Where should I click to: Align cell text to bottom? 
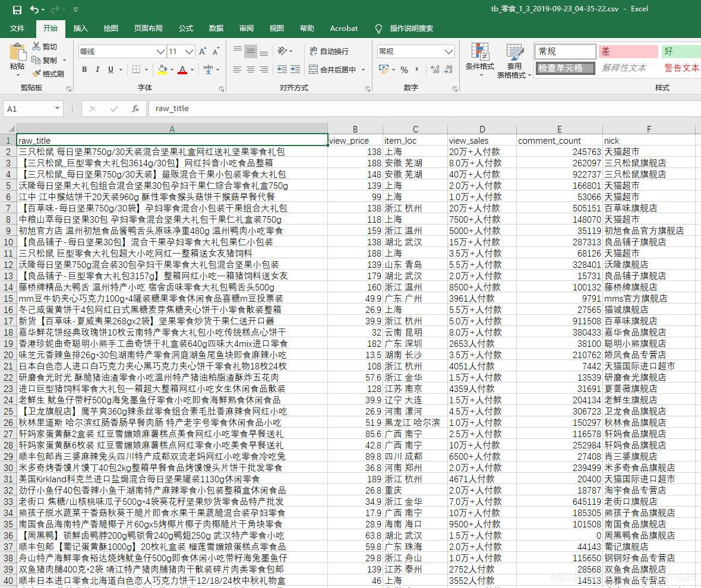point(264,52)
